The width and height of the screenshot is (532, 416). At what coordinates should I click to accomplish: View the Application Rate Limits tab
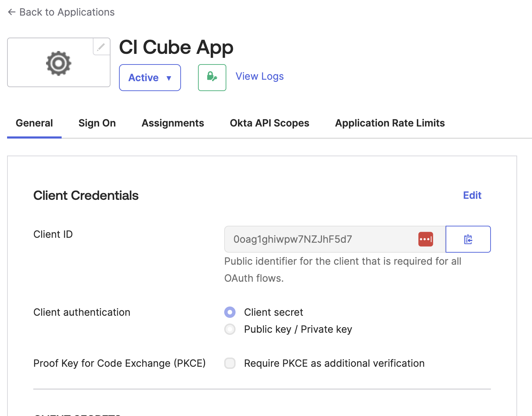pyautogui.click(x=390, y=123)
